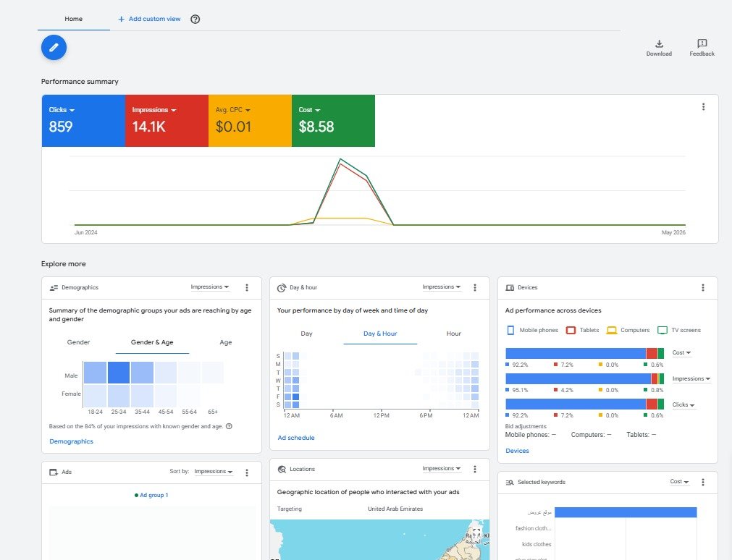Click help icon next to known gender note
Image resolution: width=732 pixels, height=560 pixels.
[x=229, y=426]
